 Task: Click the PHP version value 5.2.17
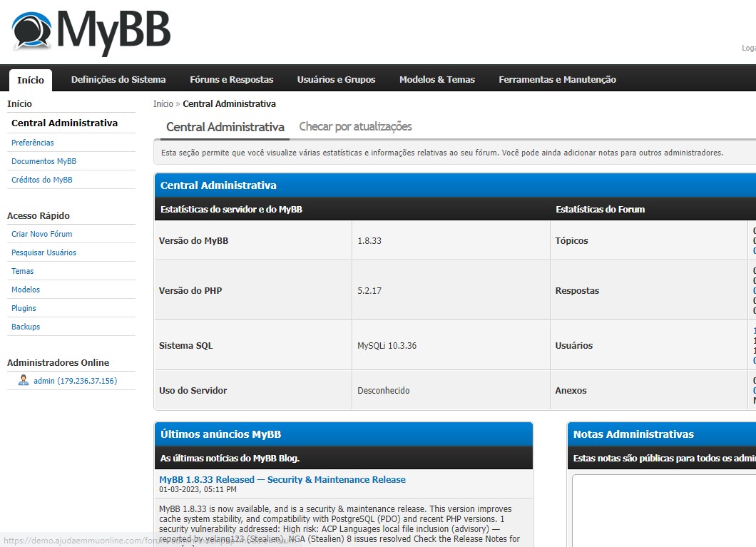[x=369, y=290]
